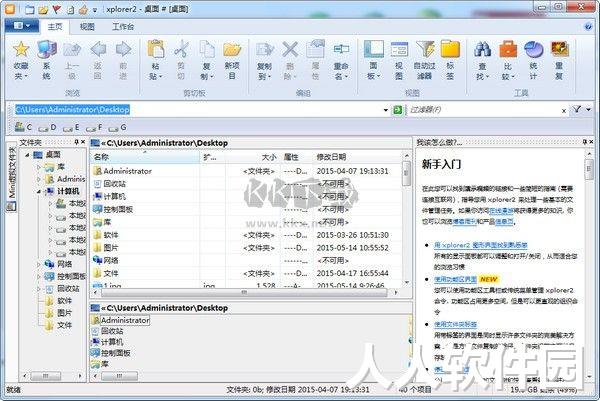Close the 文件夹 tree pane

click(x=83, y=142)
